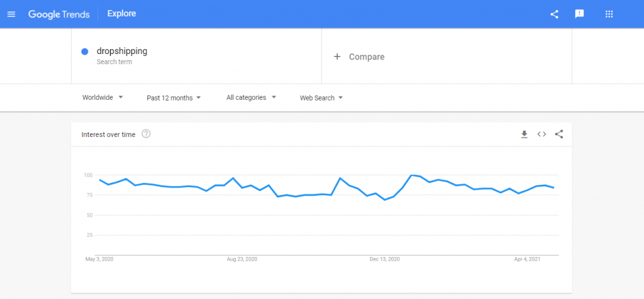Open the send feedback icon
Screen dimensions: 644x299
point(579,14)
